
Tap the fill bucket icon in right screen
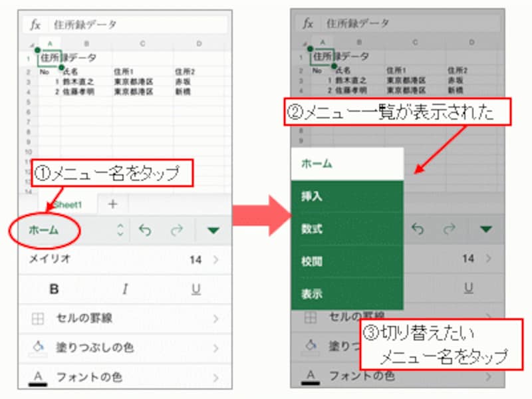point(311,346)
